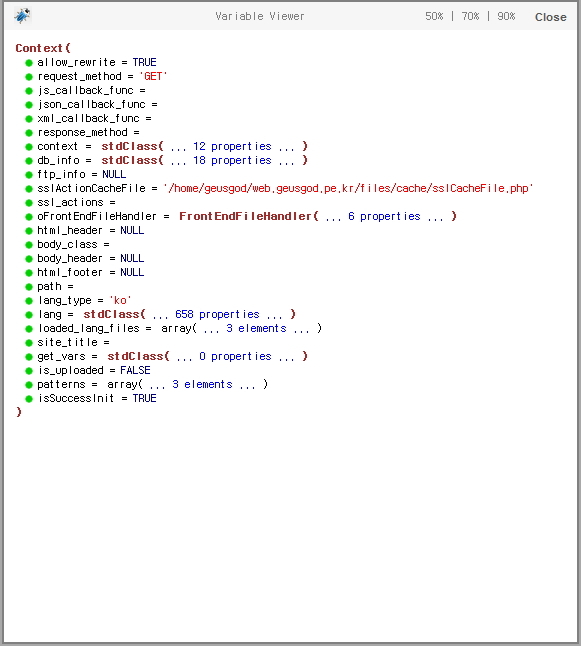Click the bug logo icon in header

[x=22, y=16]
